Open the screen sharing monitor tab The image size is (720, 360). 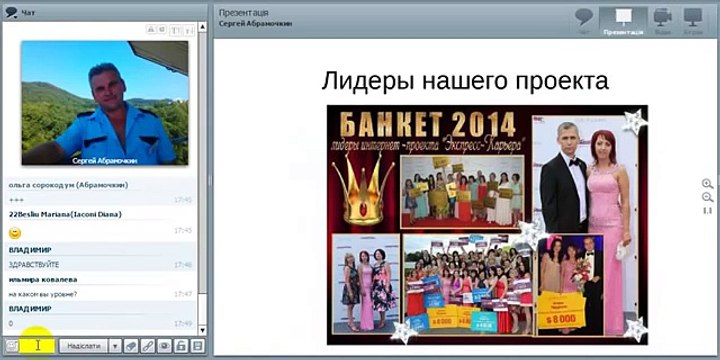coord(692,21)
